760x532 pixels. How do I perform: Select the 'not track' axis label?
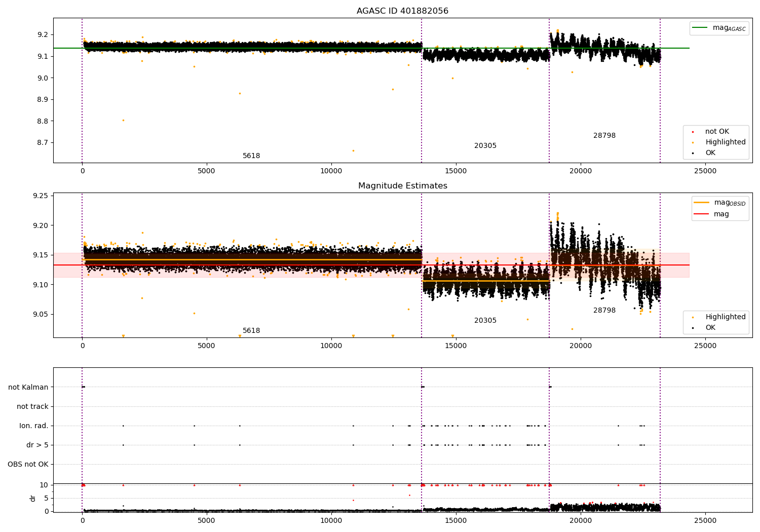32,407
